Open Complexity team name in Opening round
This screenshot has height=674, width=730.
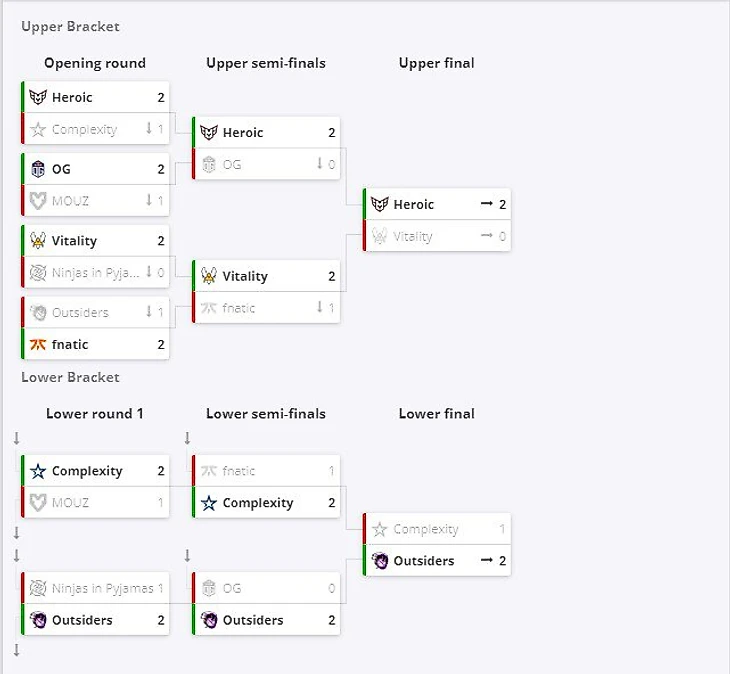pyautogui.click(x=84, y=129)
